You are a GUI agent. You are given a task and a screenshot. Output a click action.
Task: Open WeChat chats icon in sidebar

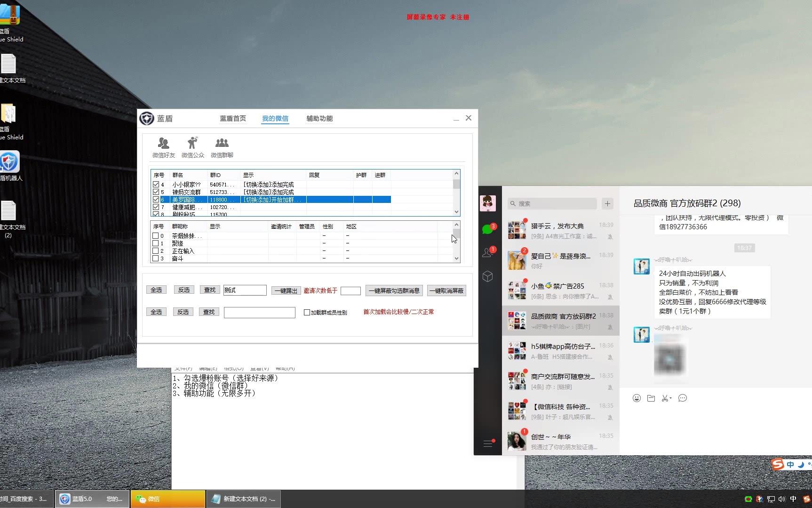point(488,229)
